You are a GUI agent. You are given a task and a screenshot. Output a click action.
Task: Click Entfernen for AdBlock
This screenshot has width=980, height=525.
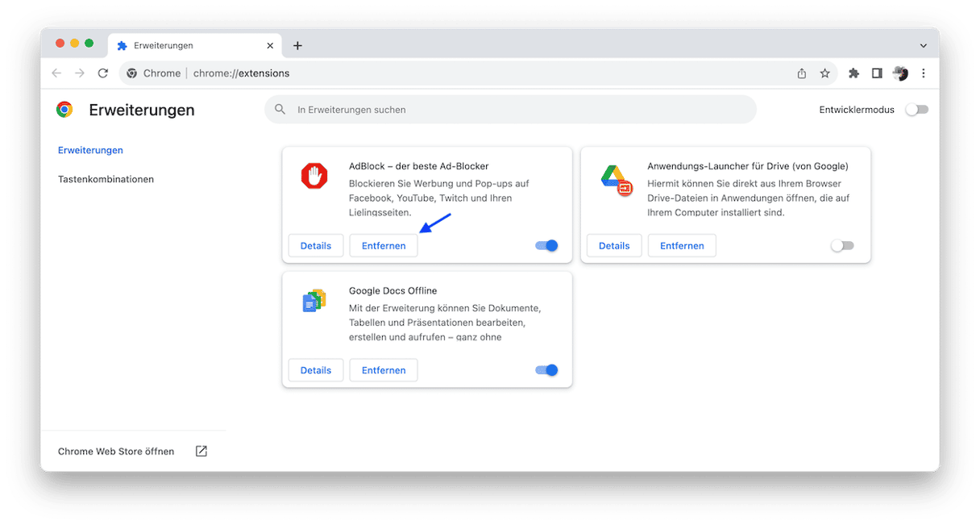[384, 246]
